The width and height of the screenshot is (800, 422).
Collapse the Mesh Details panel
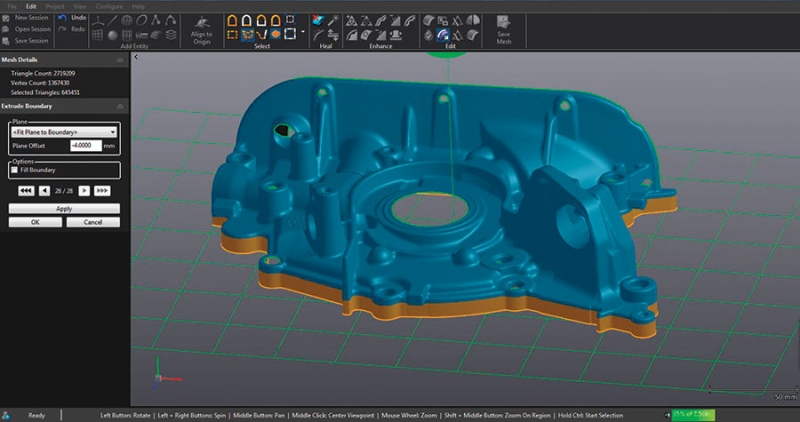click(x=121, y=61)
